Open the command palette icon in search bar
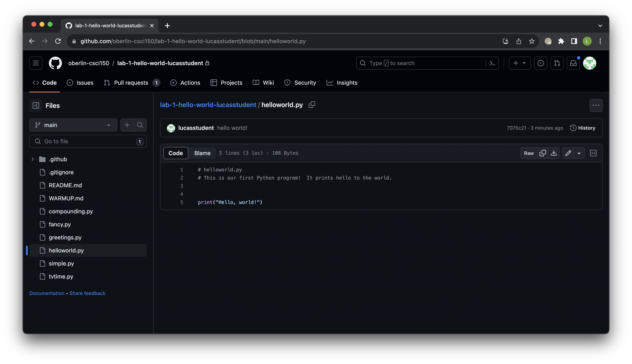This screenshot has width=632, height=364. [x=492, y=63]
